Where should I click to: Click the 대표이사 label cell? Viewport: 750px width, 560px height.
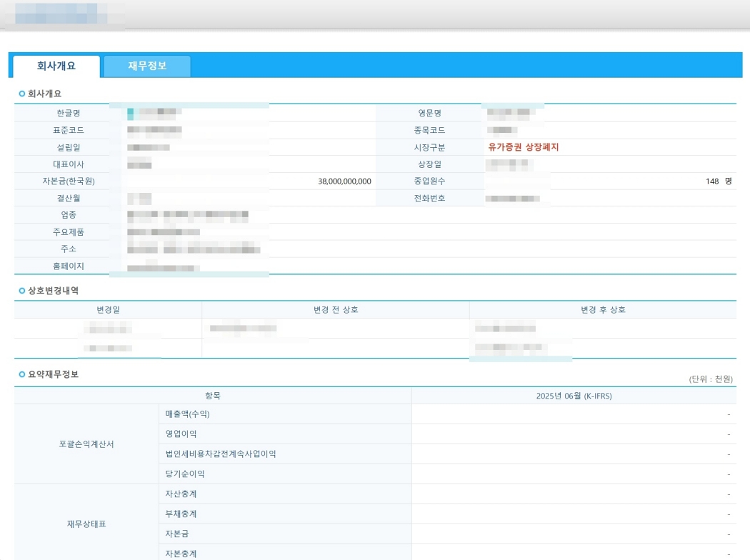[x=69, y=164]
